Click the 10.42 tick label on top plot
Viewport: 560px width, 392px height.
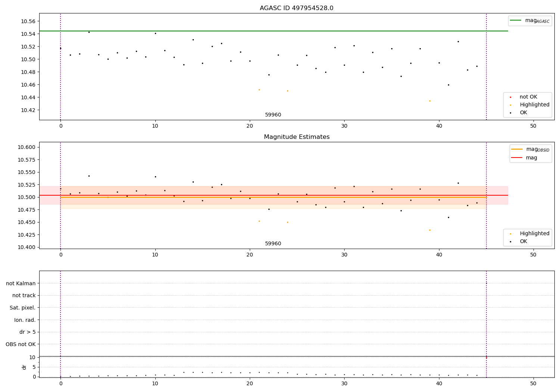point(28,110)
